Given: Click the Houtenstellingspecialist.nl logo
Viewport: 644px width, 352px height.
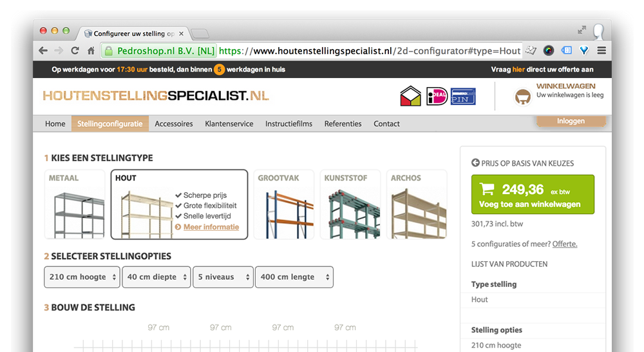Looking at the screenshot, I should coord(156,96).
